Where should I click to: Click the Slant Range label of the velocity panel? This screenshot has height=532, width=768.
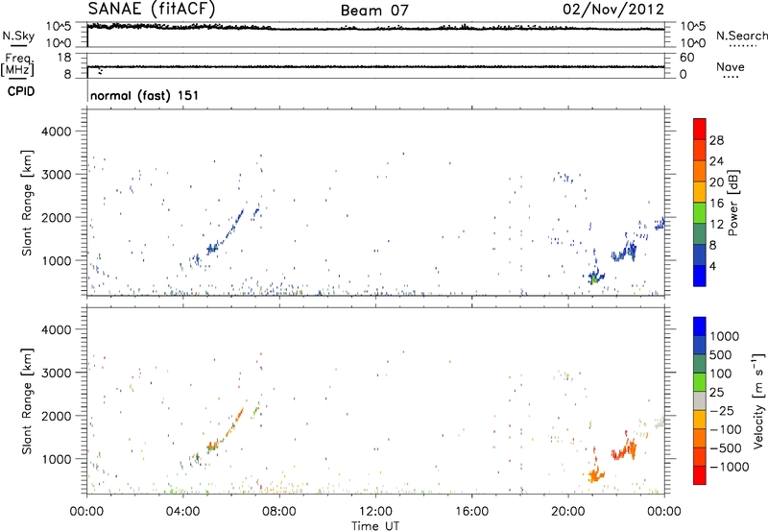click(x=27, y=400)
